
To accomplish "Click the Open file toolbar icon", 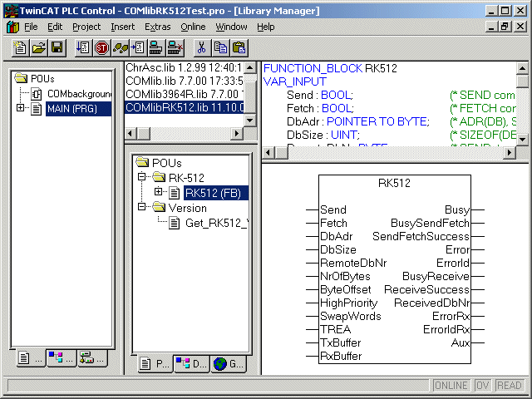I will [38, 47].
